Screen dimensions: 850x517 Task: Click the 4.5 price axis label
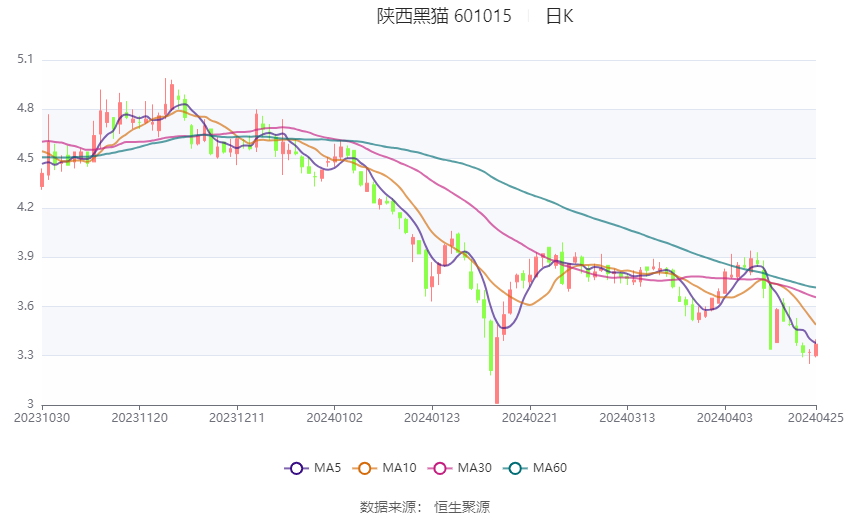pyautogui.click(x=25, y=158)
